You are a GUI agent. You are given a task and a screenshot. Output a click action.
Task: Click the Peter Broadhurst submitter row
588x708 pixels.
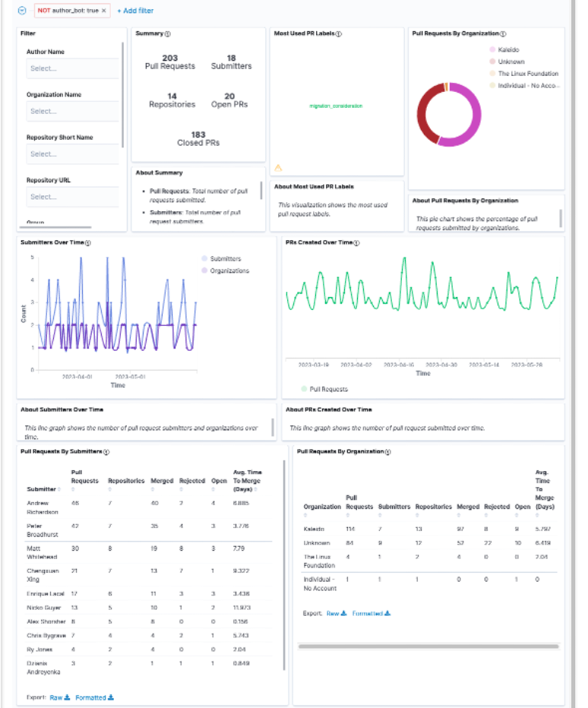[x=149, y=530]
